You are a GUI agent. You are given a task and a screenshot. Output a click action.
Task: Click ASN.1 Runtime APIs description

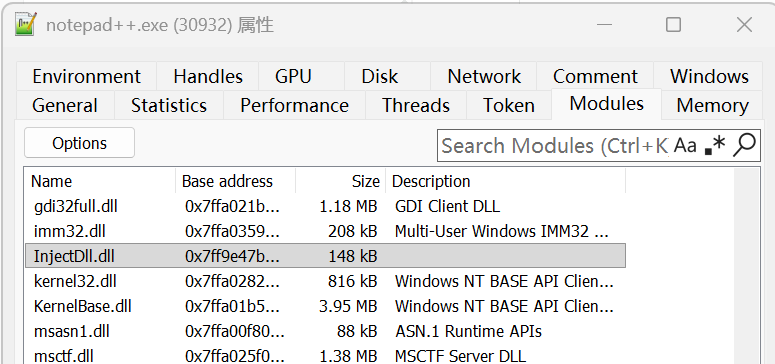pos(468,331)
